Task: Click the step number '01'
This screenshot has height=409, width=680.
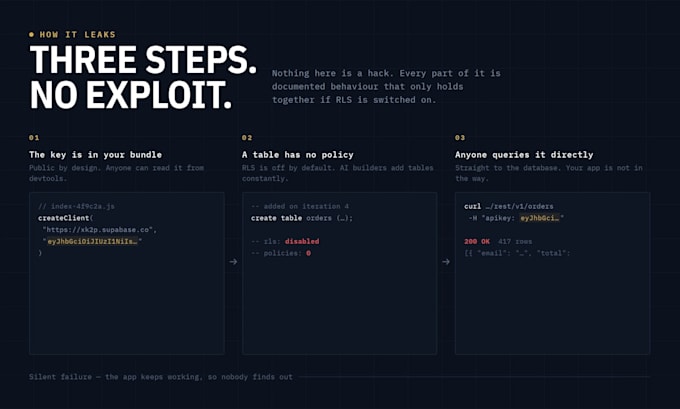Action: click(x=34, y=137)
